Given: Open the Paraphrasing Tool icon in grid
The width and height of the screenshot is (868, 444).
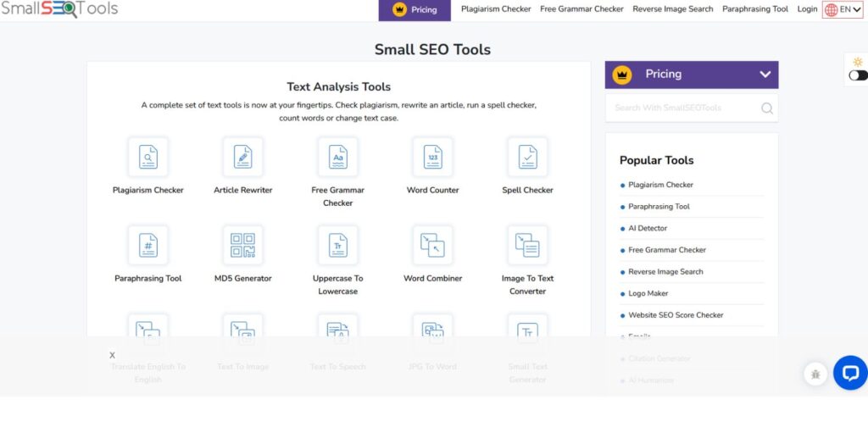Looking at the screenshot, I should [x=147, y=245].
